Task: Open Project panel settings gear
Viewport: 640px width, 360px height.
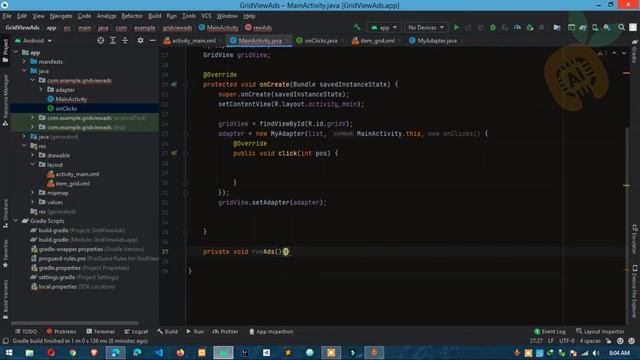Action: [x=140, y=40]
